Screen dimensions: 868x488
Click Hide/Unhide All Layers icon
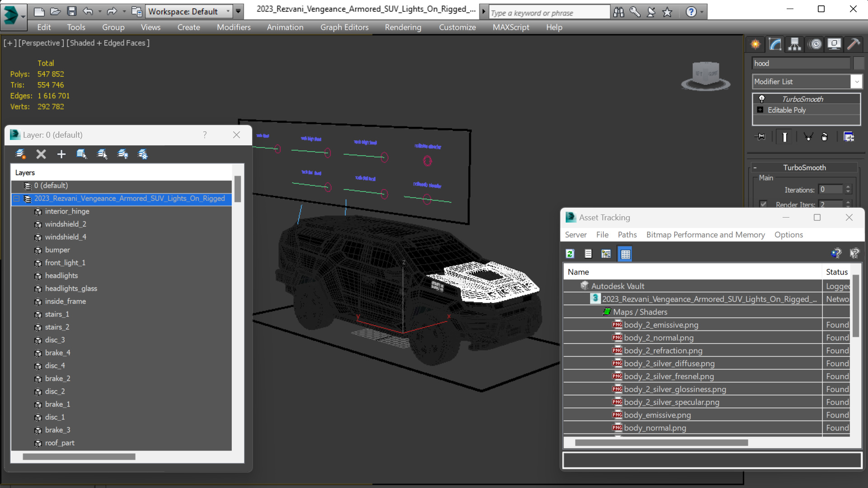pos(122,154)
